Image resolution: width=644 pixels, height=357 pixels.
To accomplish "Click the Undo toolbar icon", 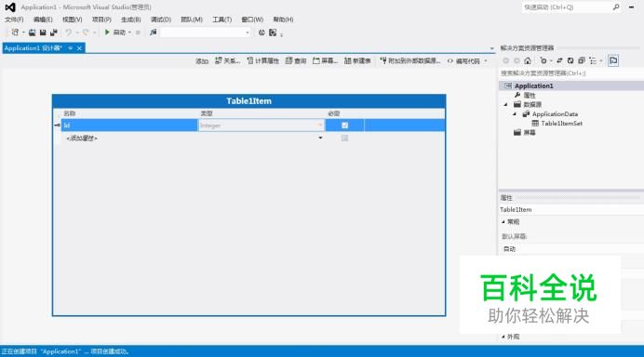I will click(x=68, y=33).
